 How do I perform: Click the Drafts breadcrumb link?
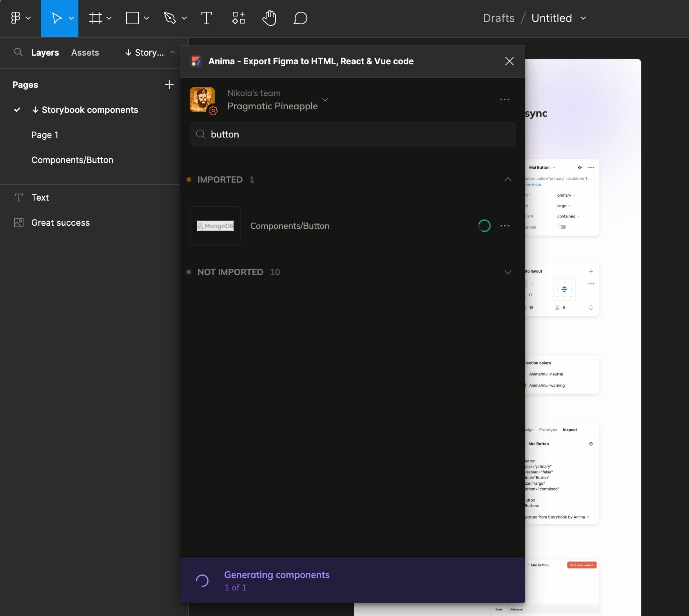[x=499, y=18]
